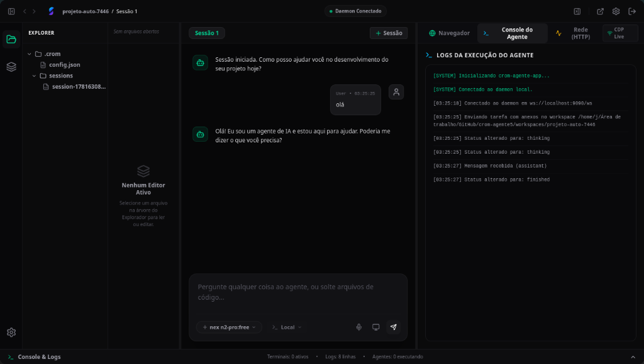Viewport: 644px width, 364px height.
Task: Click the screen share monitor icon
Action: coord(376,327)
